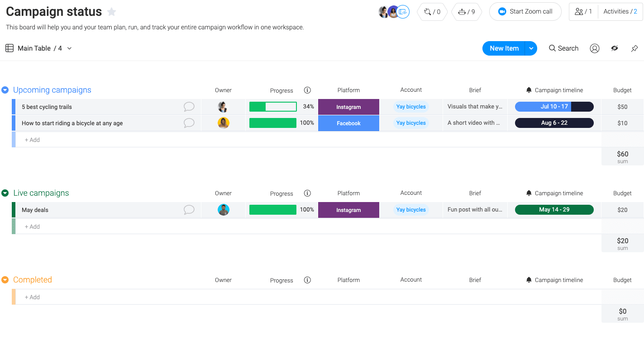Collapse the Live campaigns group
Viewport: 644px width, 339px height.
pyautogui.click(x=5, y=193)
